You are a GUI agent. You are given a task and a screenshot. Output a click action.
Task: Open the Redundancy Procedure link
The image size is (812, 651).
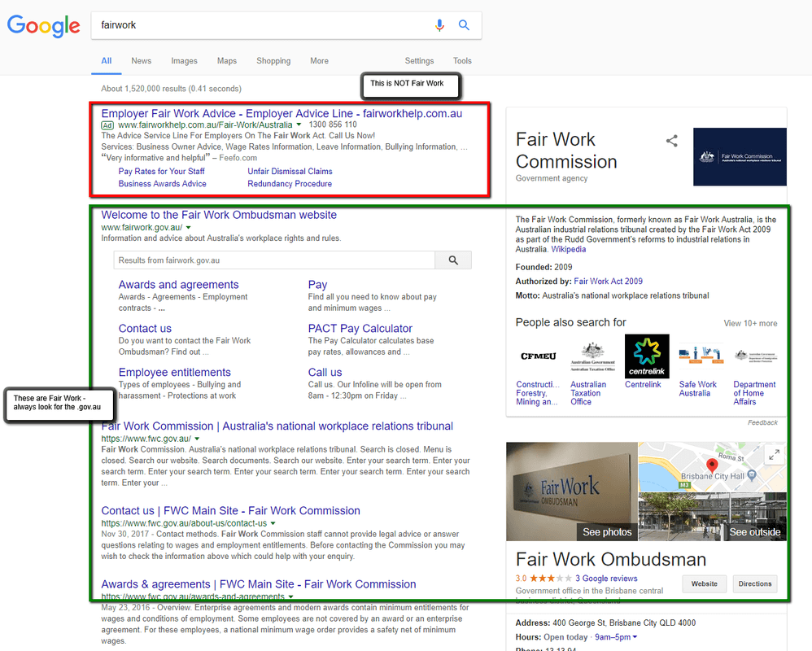(x=290, y=184)
